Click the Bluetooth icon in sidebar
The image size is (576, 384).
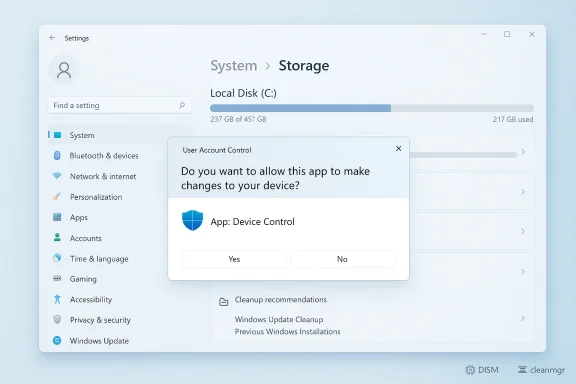click(x=57, y=156)
